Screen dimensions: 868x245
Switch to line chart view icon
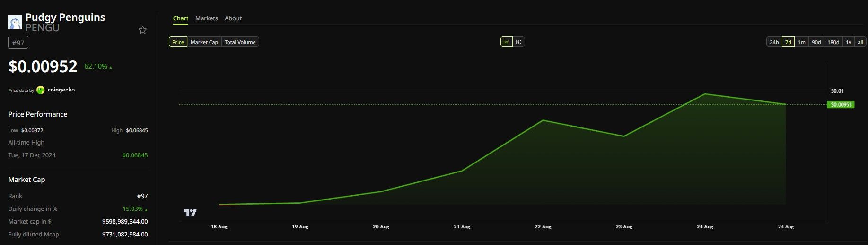click(x=507, y=42)
